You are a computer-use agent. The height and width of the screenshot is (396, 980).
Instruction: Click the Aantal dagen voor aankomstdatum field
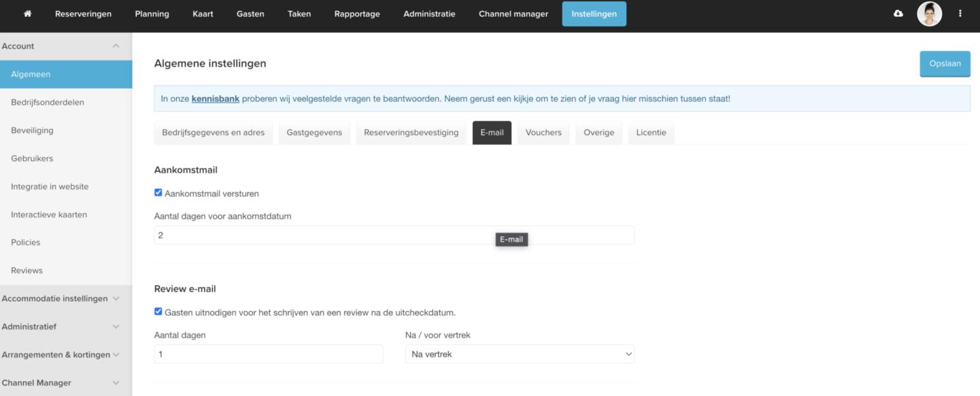(394, 235)
